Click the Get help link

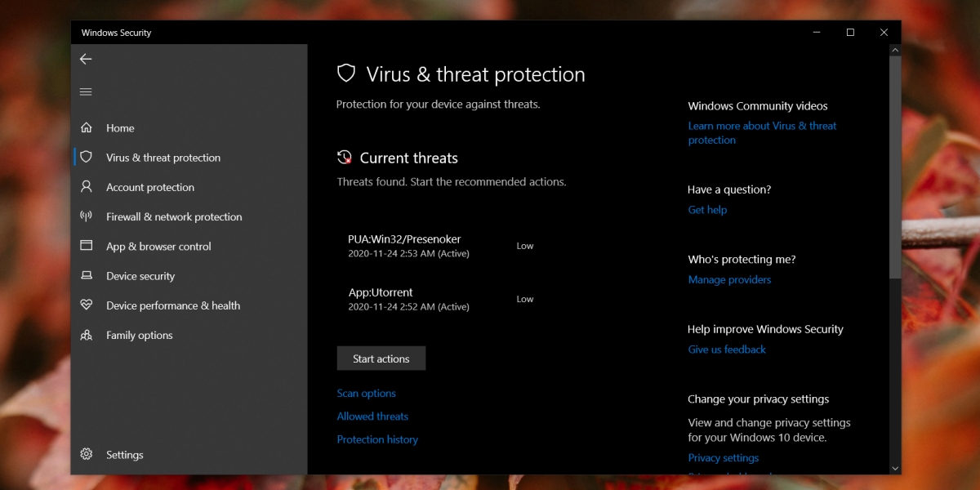pos(707,210)
